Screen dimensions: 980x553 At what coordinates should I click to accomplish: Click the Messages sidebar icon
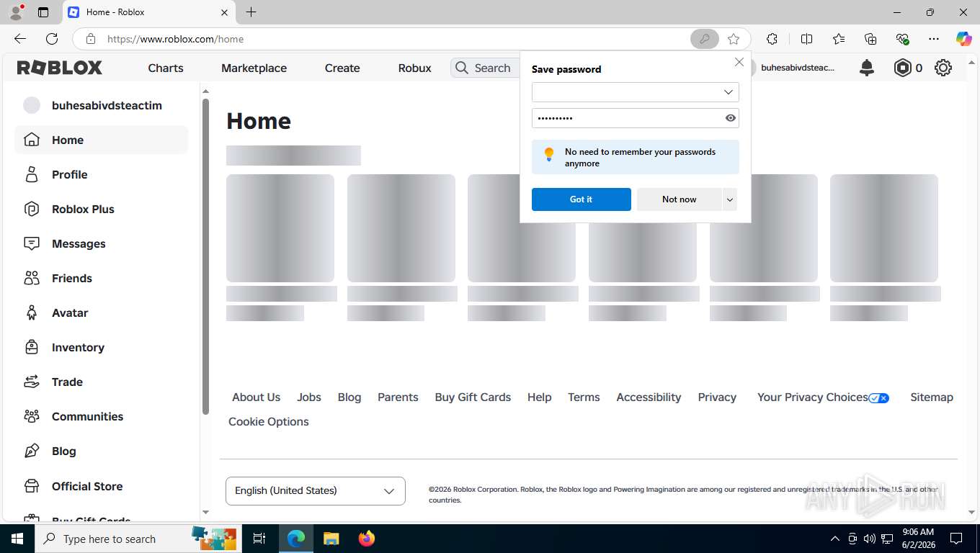(32, 243)
